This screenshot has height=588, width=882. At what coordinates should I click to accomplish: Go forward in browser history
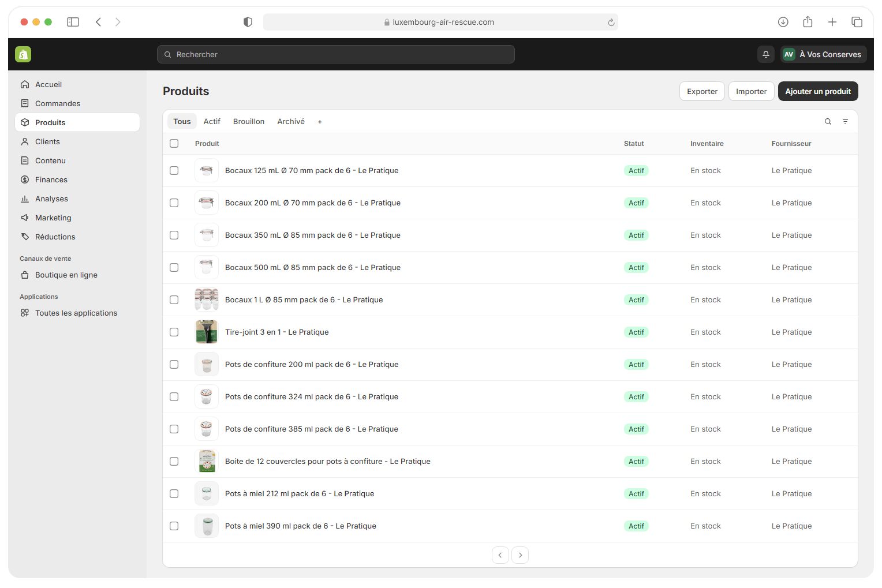118,22
